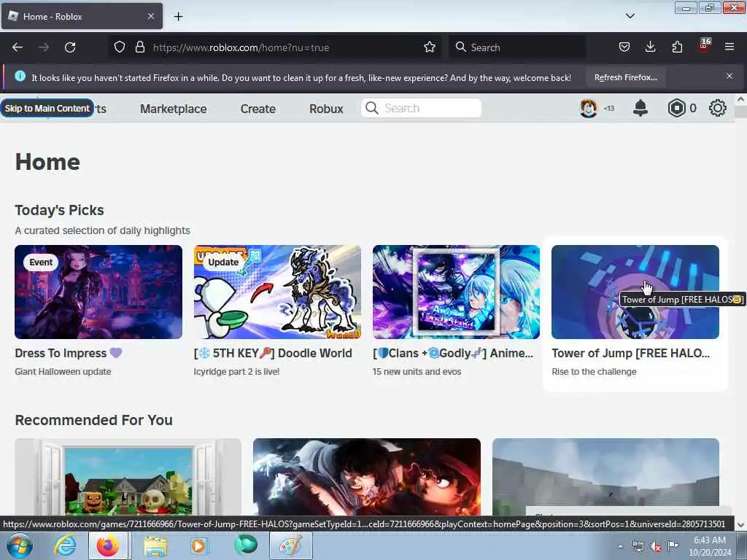Click the Today's Picks heading

[60, 210]
